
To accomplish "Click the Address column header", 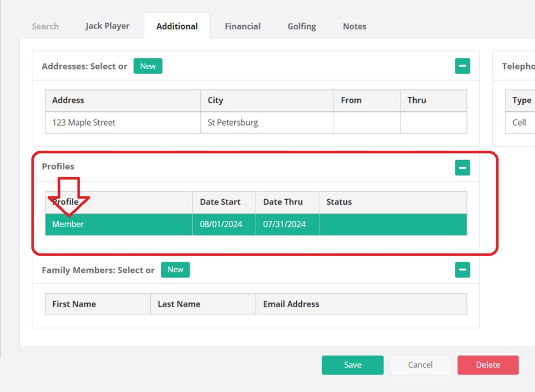I will coord(123,100).
